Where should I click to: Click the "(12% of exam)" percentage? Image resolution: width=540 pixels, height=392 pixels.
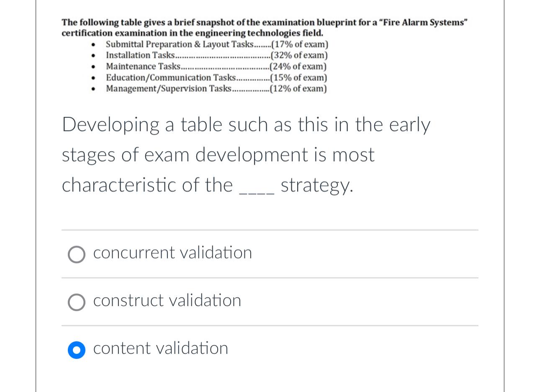(298, 88)
